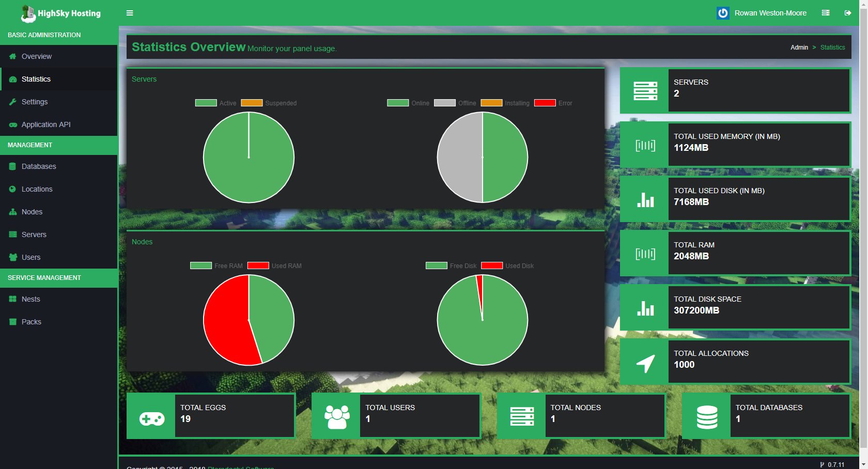This screenshot has height=469, width=868.
Task: Click the user avatar power icon
Action: pyautogui.click(x=723, y=13)
